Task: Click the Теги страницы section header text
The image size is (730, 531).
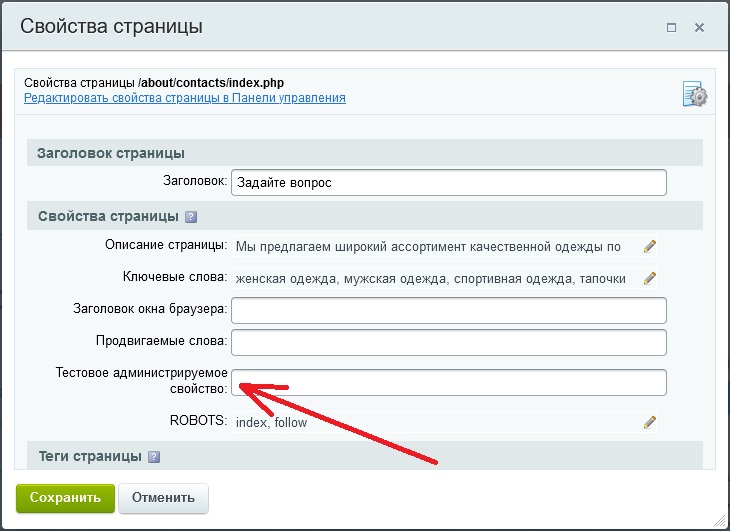Action: pyautogui.click(x=90, y=457)
